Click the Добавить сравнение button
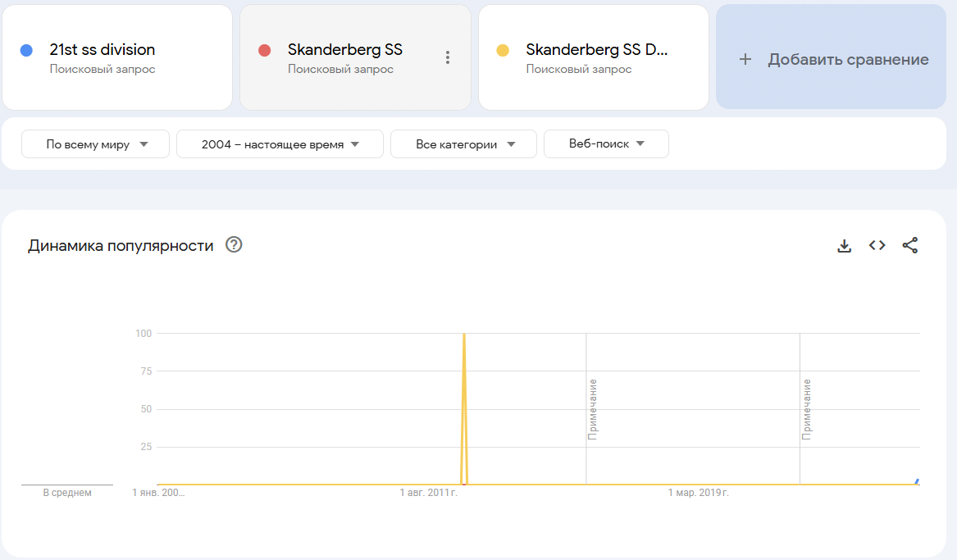Viewport: 957px width, 560px height. [831, 57]
